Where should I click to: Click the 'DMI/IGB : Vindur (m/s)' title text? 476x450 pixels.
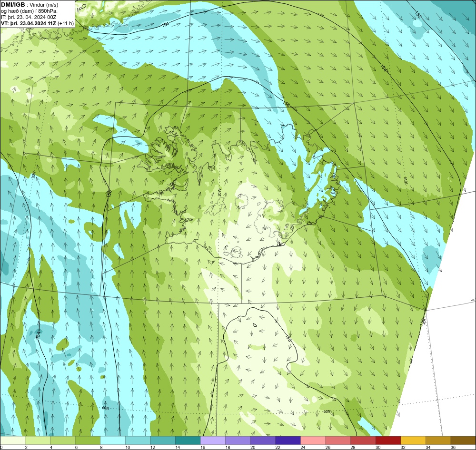[x=30, y=5]
